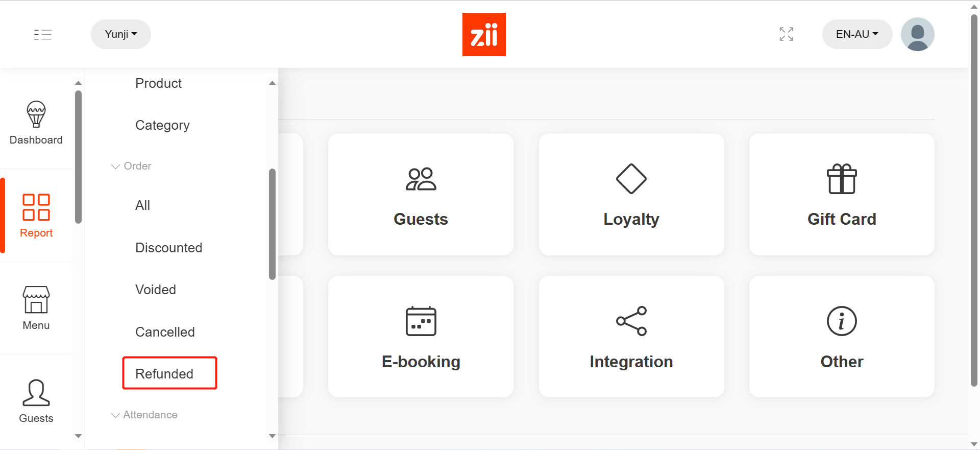Click the Guests sidebar icon
This screenshot has width=980, height=450.
[x=36, y=398]
